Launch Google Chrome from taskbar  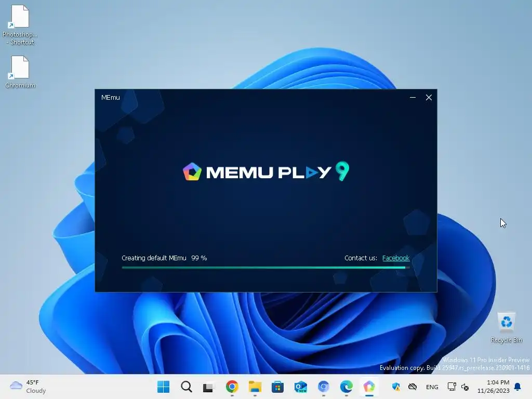232,387
